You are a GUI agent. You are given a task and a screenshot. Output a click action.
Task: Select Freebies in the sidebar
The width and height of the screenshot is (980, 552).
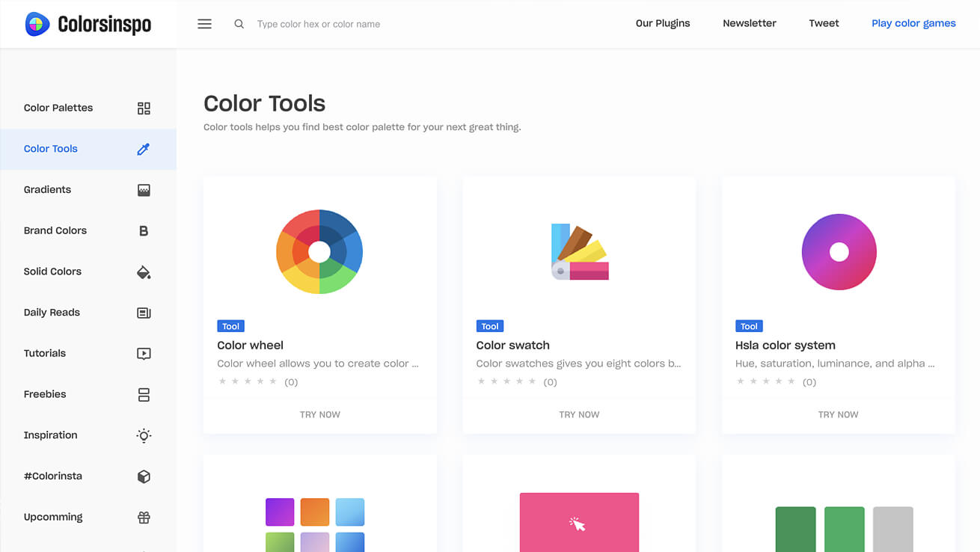point(45,394)
